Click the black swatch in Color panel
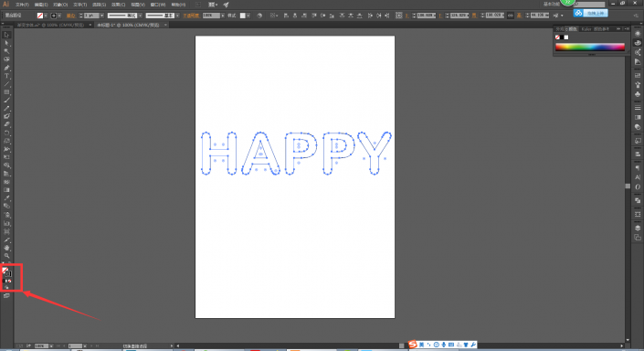Viewport: 644px width, 351px height. pyautogui.click(x=562, y=37)
